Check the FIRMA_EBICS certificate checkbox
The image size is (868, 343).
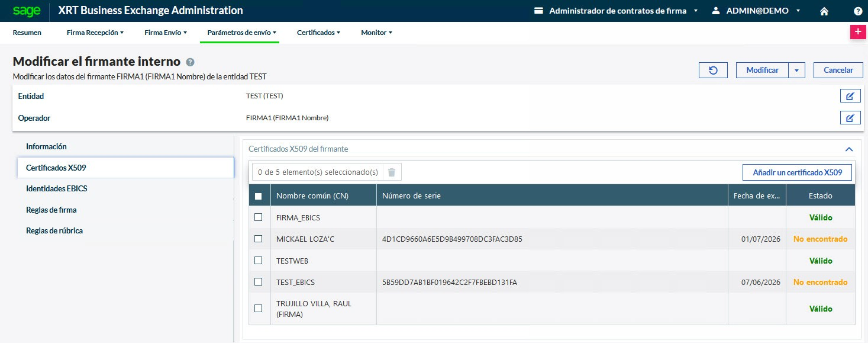coord(258,217)
